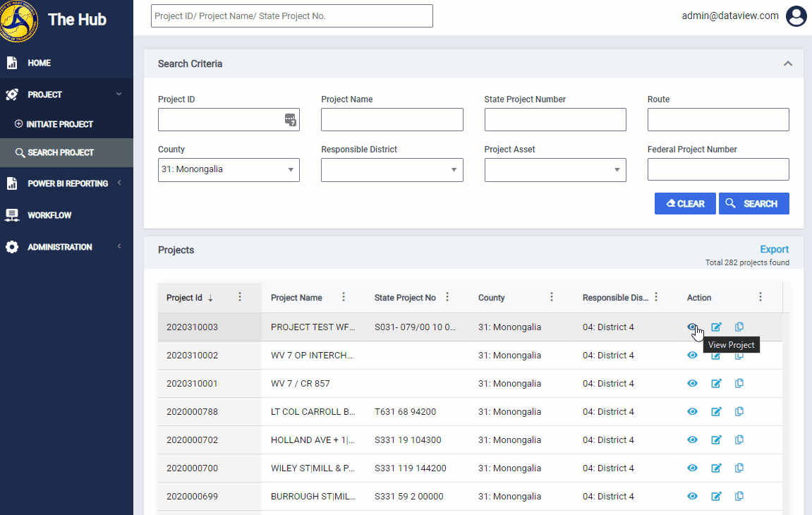Copy project 2020310001
Viewport: 812px width, 515px height.
click(739, 383)
